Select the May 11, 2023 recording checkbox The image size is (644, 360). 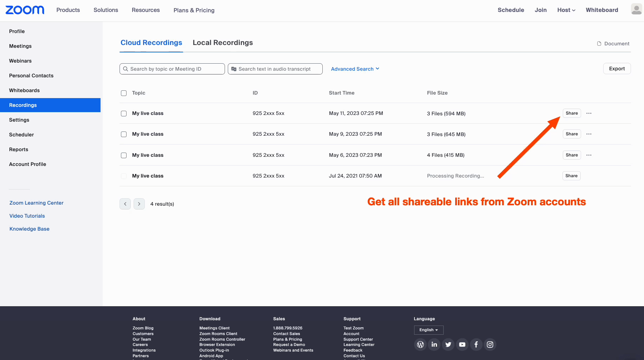tap(124, 114)
